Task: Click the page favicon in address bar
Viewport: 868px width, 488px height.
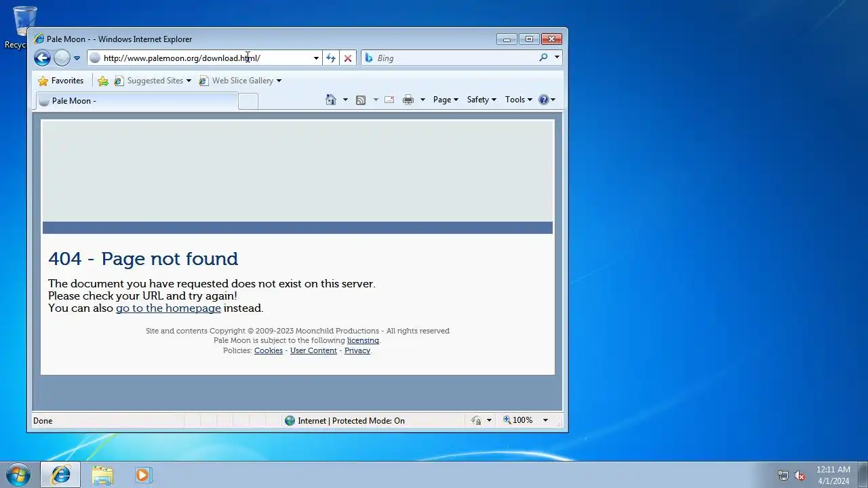Action: click(x=95, y=58)
